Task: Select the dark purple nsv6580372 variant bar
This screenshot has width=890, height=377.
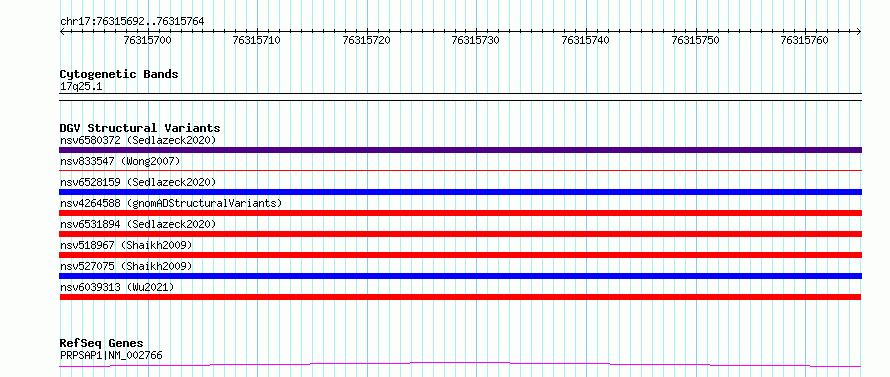Action: click(460, 150)
